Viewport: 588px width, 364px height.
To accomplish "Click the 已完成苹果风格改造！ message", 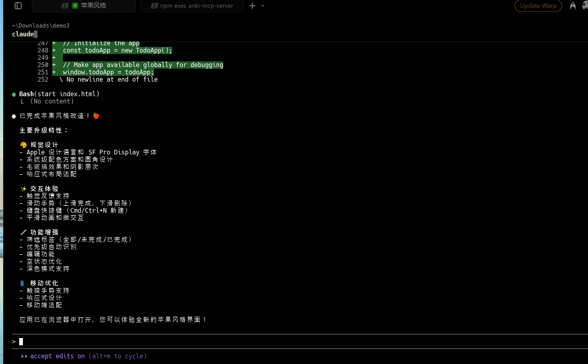I will point(55,116).
